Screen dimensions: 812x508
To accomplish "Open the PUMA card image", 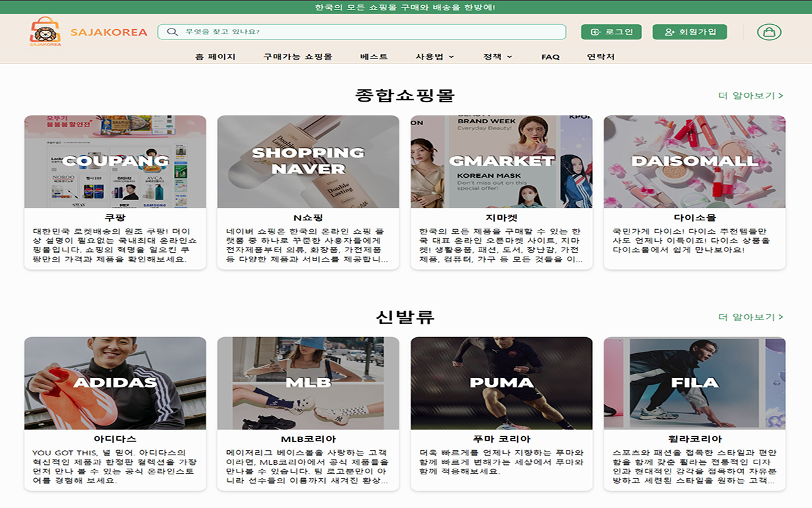I will (x=502, y=383).
